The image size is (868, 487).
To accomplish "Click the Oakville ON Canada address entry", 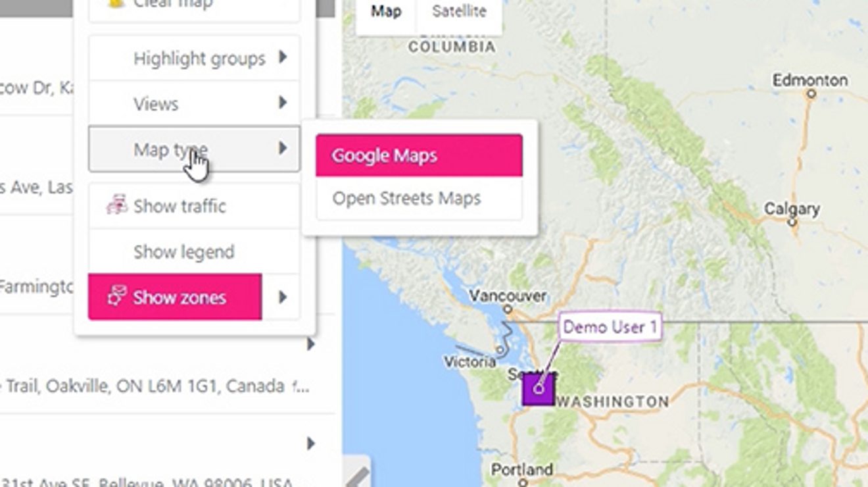I will [x=158, y=386].
